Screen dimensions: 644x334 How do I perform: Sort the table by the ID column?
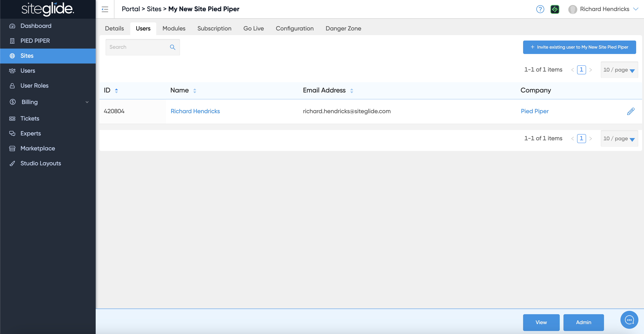tap(116, 90)
